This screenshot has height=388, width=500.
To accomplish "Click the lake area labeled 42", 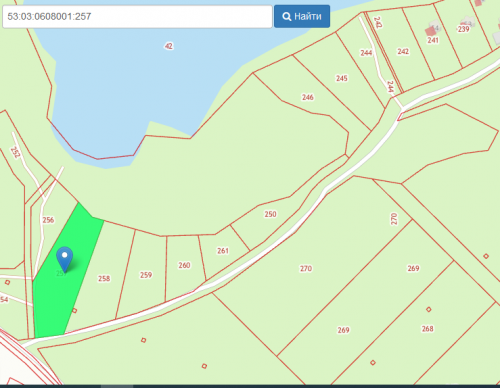I will (x=169, y=46).
